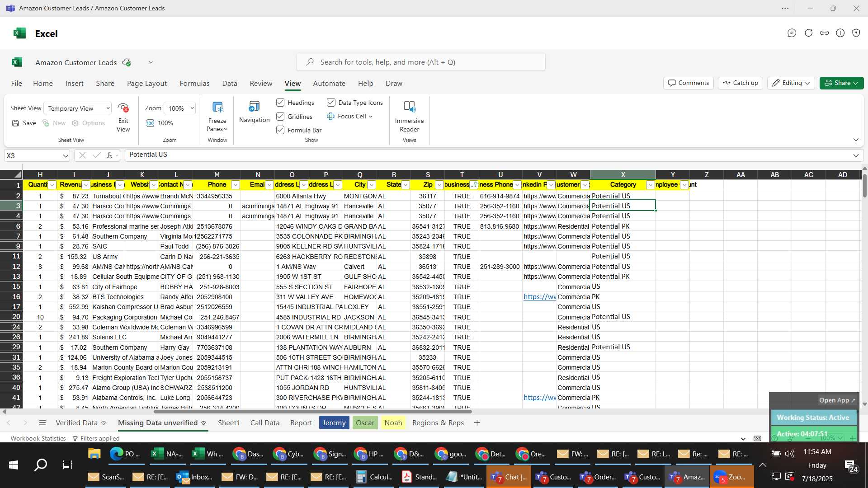Save the current sheet view
The image size is (868, 488).
click(24, 123)
